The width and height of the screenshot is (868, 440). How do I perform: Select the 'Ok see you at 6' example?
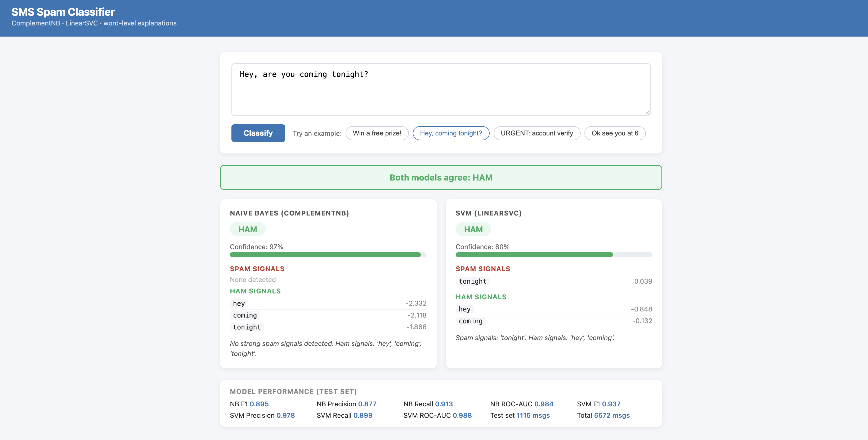615,133
